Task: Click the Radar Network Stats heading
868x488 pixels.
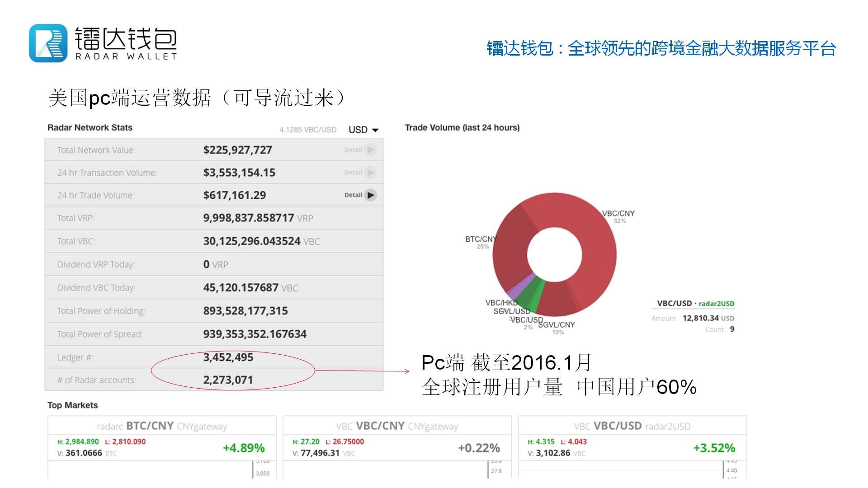Action: pos(90,127)
